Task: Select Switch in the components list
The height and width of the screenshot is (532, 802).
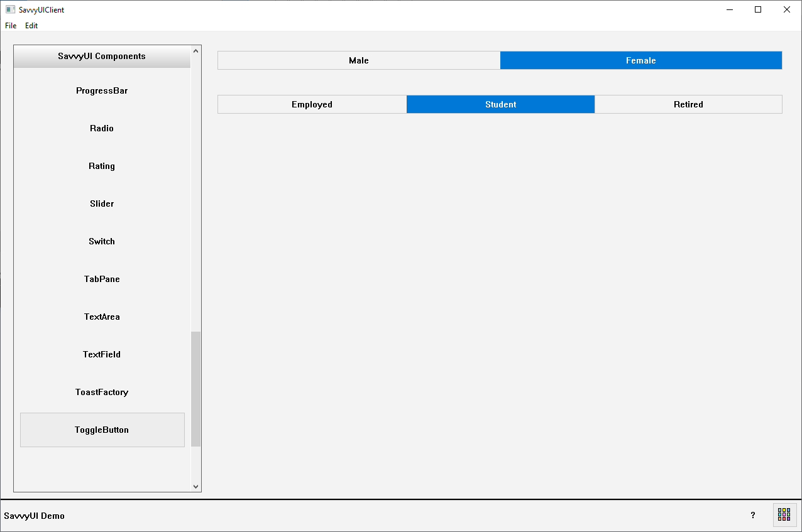Action: point(102,241)
